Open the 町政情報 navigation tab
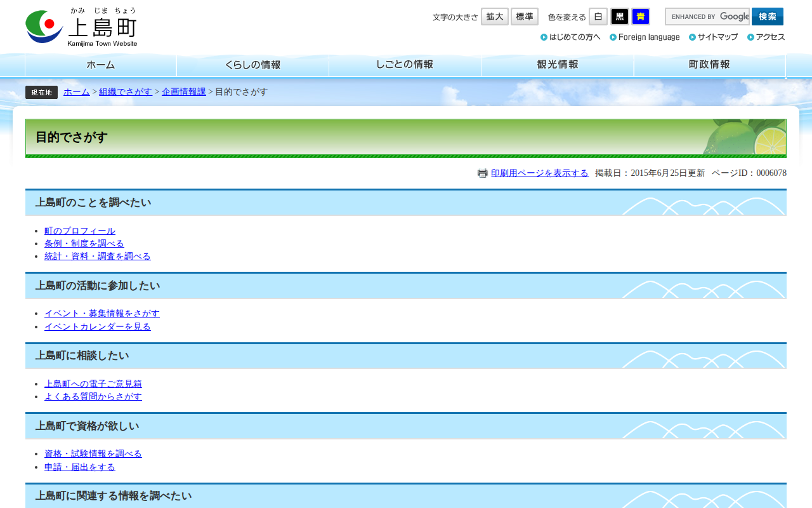812x508 pixels. coord(710,65)
